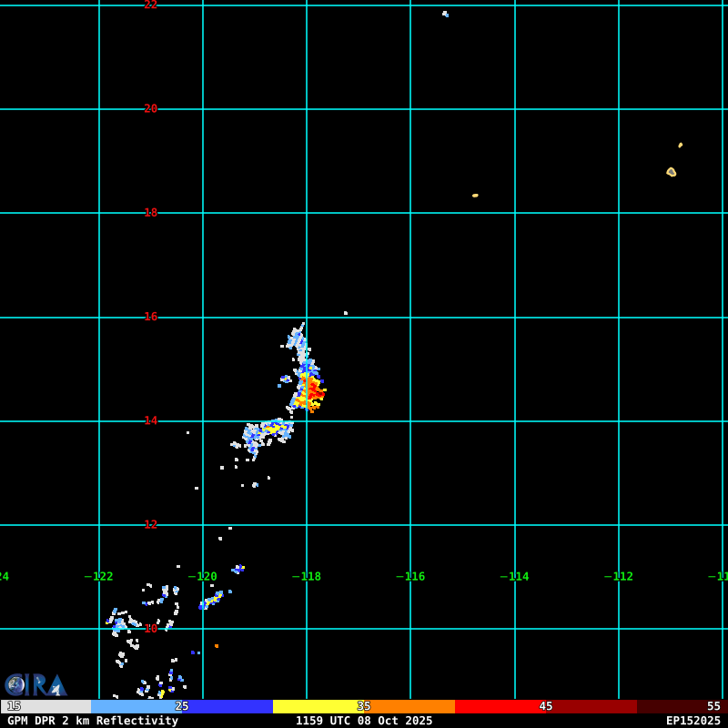
Task: Click the yellow echo band along 14N
Action: coord(275,428)
